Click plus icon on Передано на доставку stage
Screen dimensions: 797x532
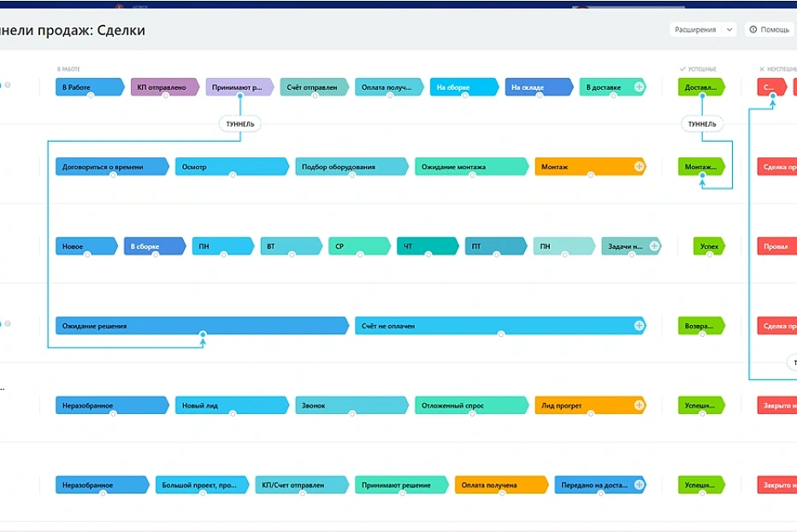click(x=639, y=485)
